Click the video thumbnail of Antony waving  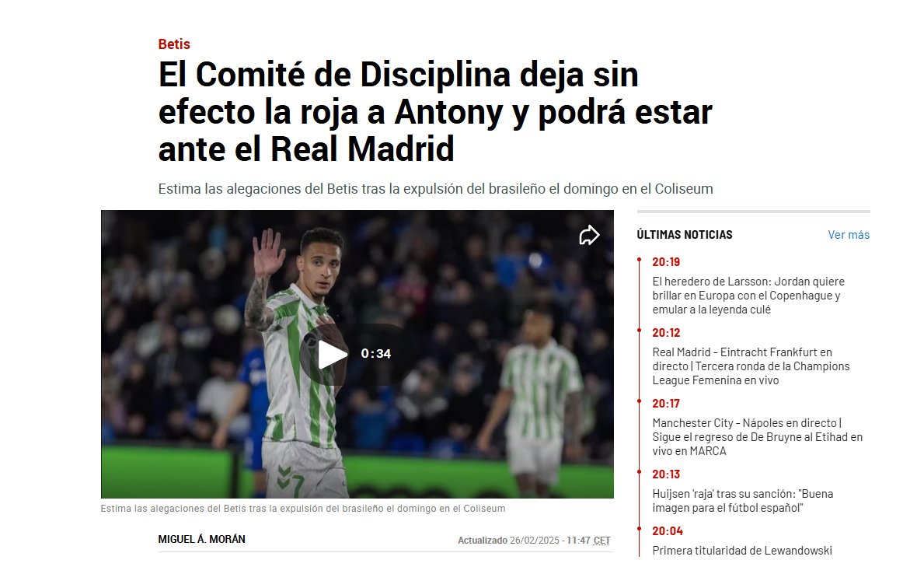coord(357,354)
